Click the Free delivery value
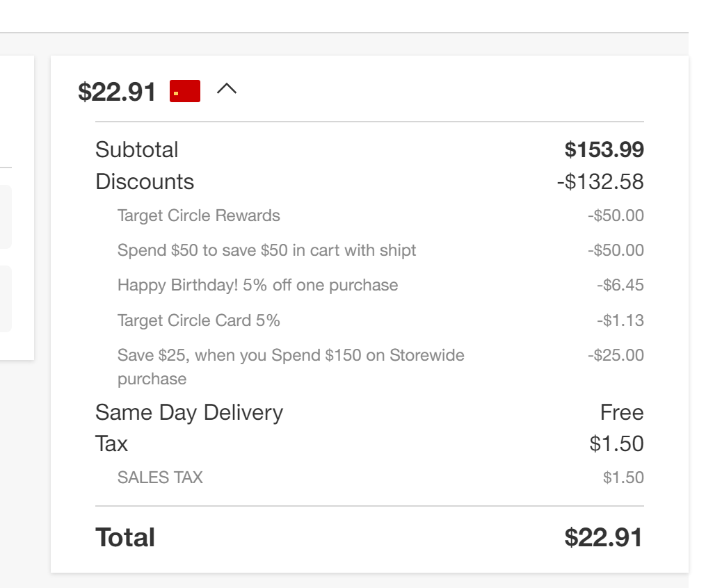 coord(622,412)
